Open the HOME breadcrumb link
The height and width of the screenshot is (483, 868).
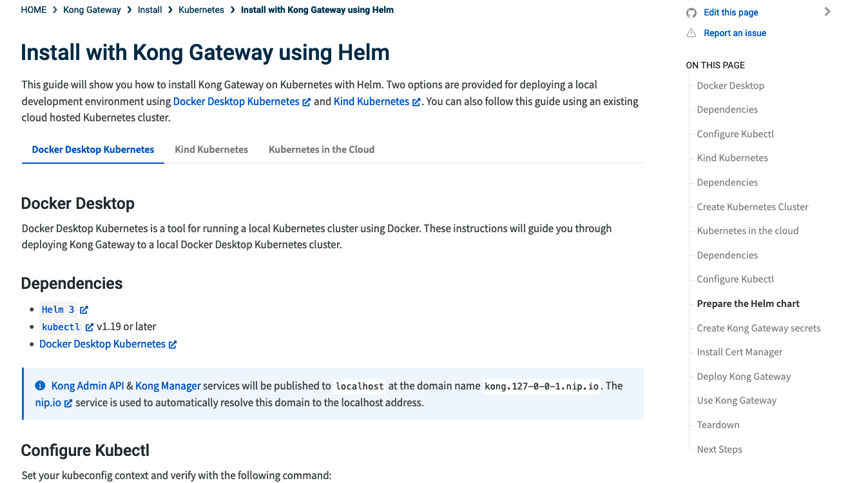point(34,10)
